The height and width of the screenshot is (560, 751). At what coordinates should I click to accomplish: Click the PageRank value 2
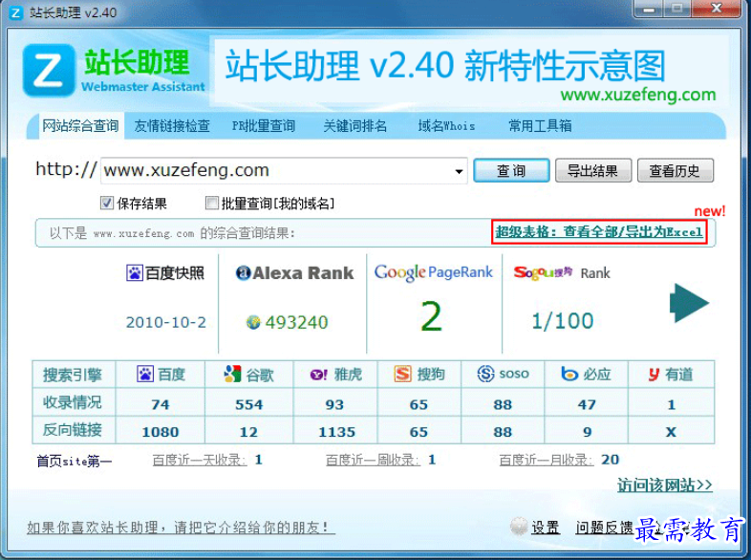tap(431, 316)
